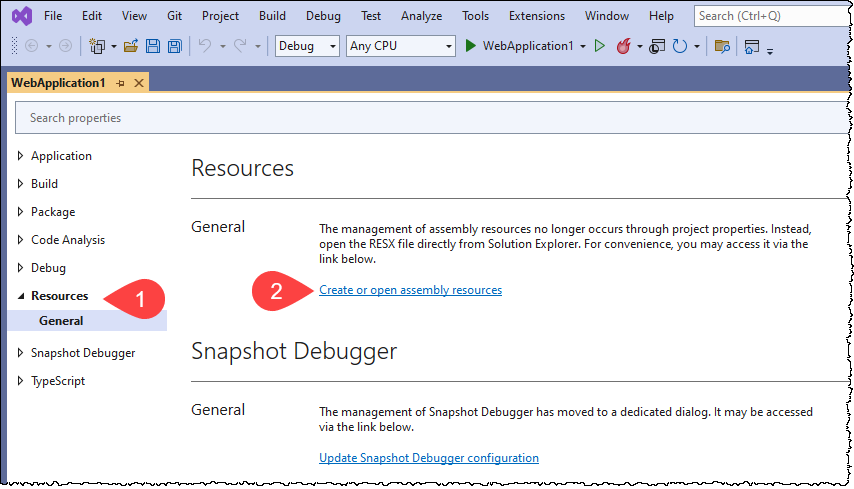
Task: Expand the Package section
Action: click(20, 212)
